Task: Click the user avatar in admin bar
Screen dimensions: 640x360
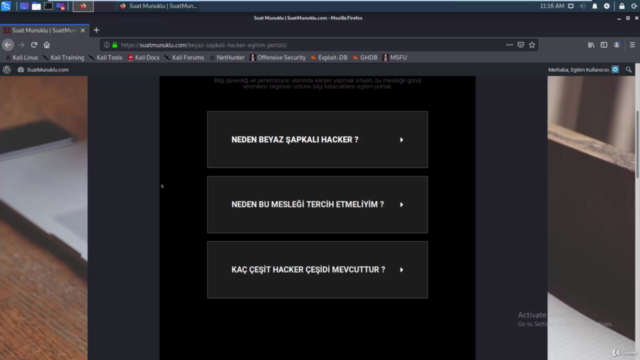Action: point(615,70)
